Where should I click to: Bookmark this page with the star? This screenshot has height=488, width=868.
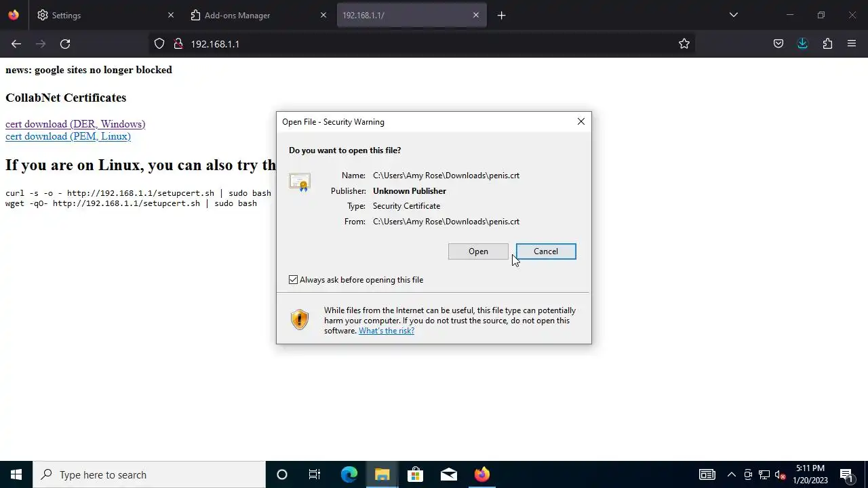click(684, 44)
